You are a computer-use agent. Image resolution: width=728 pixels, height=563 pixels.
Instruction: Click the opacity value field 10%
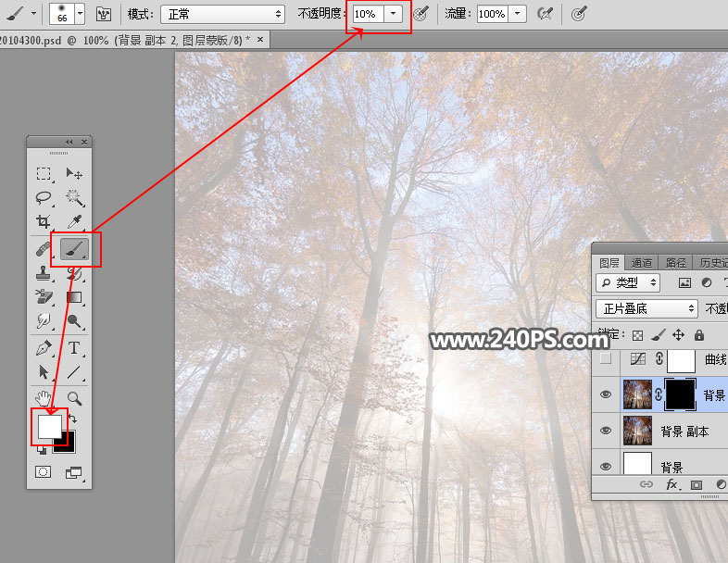click(x=369, y=14)
